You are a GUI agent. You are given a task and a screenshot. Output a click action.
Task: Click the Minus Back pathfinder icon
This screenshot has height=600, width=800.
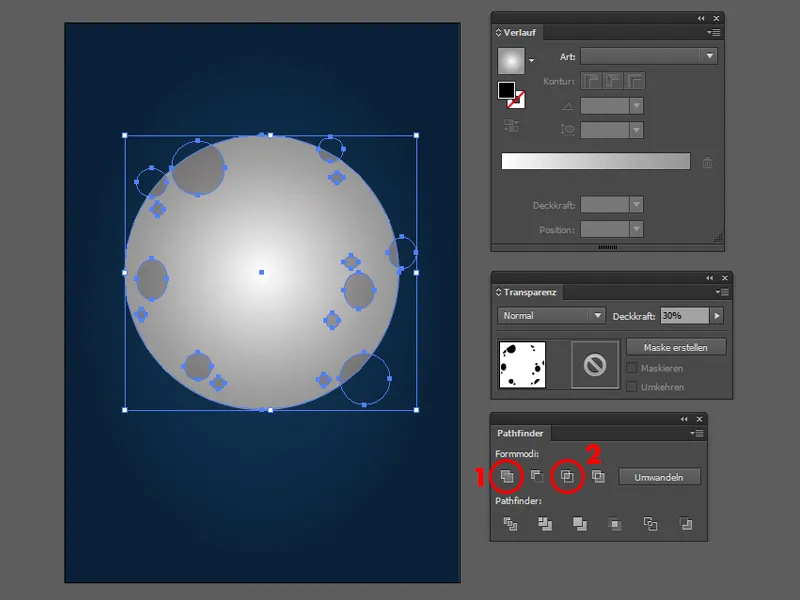pyautogui.click(x=686, y=524)
